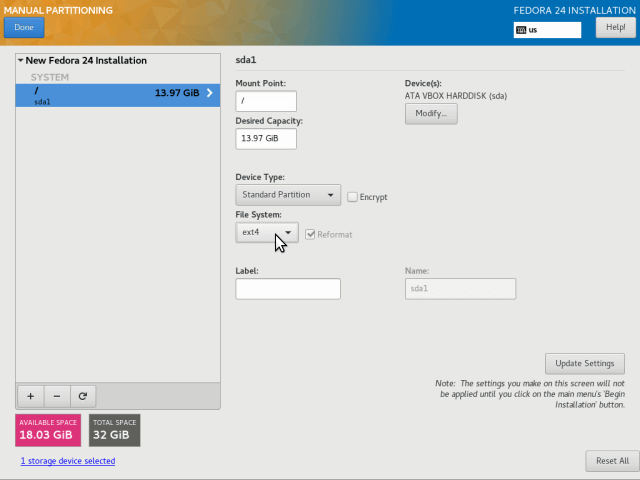Click Modify... devices button

coord(431,113)
